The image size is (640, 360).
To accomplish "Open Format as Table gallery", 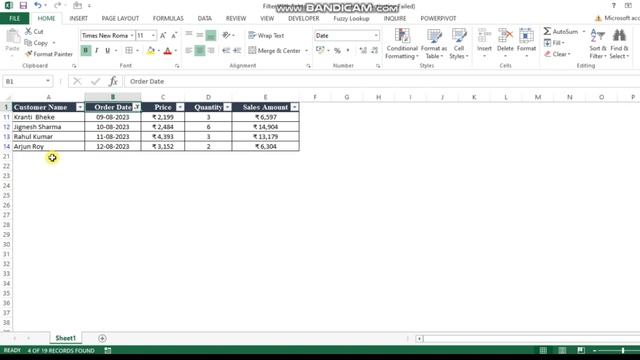I will (434, 44).
